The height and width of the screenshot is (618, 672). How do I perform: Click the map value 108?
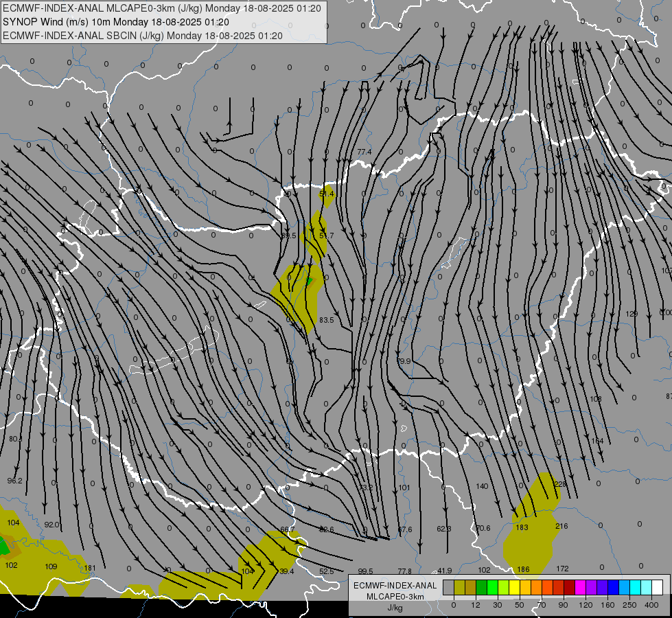pos(596,399)
